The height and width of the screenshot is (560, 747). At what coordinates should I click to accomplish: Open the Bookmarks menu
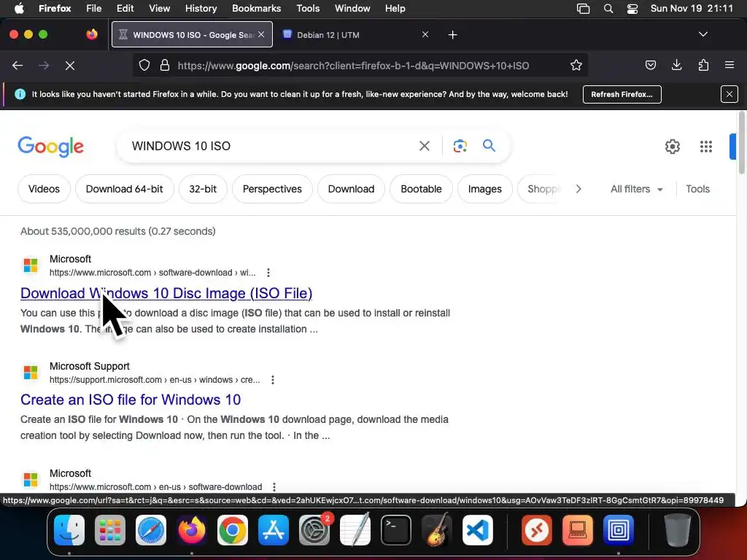tap(256, 8)
